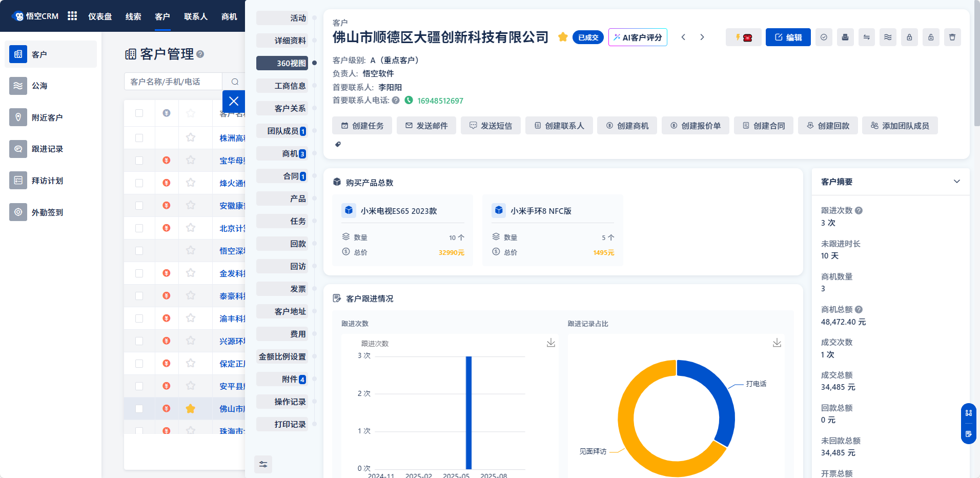This screenshot has height=478, width=980.
Task: Tick checkbox for 佛山市 row
Action: click(139, 409)
